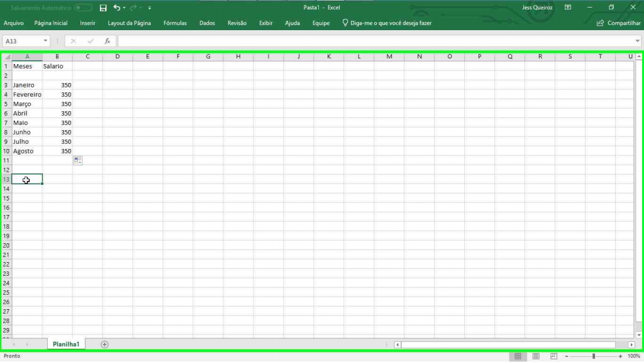Select Normal view in status bar

pyautogui.click(x=518, y=356)
